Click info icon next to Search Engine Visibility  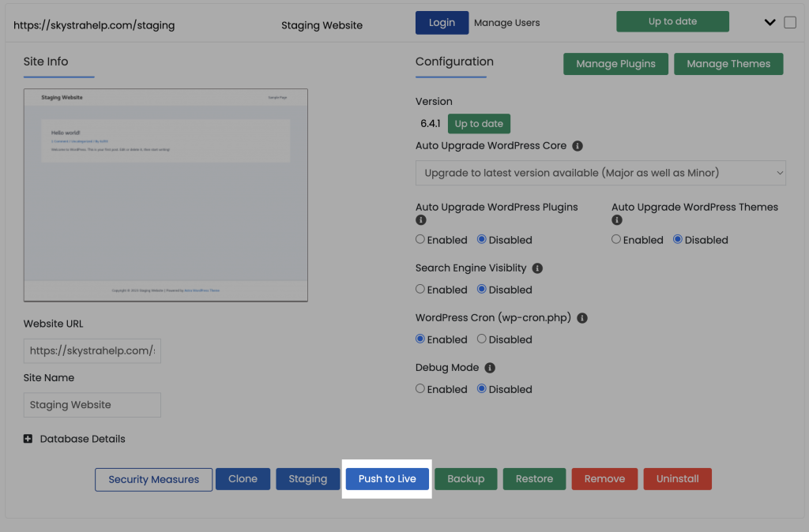[537, 268]
